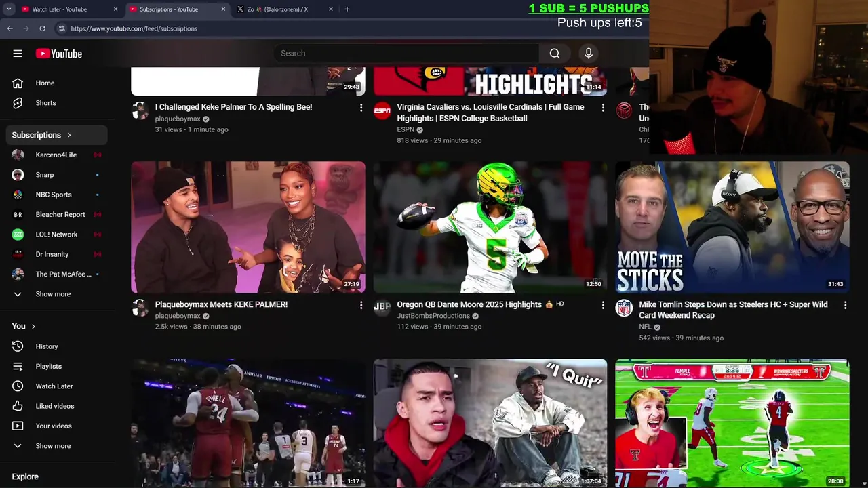Open Oregon QB Dante Moore highlights thumbnail
Viewport: 868px width, 488px height.
pos(490,227)
